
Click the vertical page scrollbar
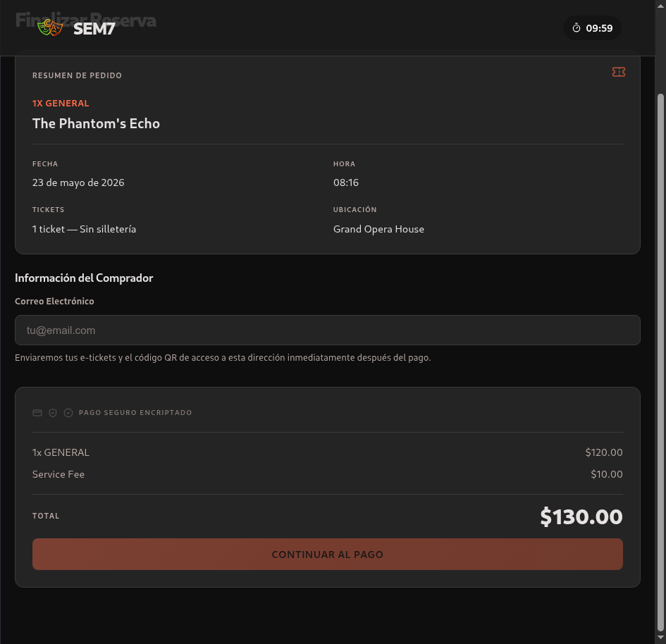tap(660, 352)
